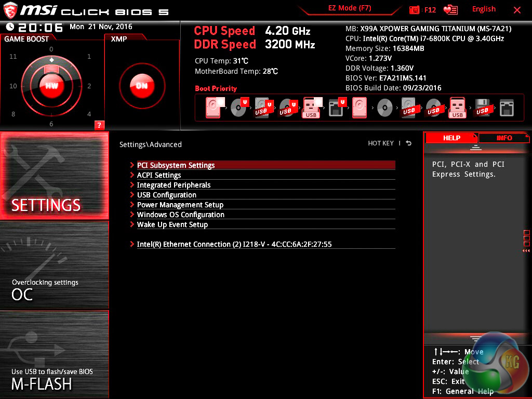Select the UEFI USB key boot icon

point(312,108)
